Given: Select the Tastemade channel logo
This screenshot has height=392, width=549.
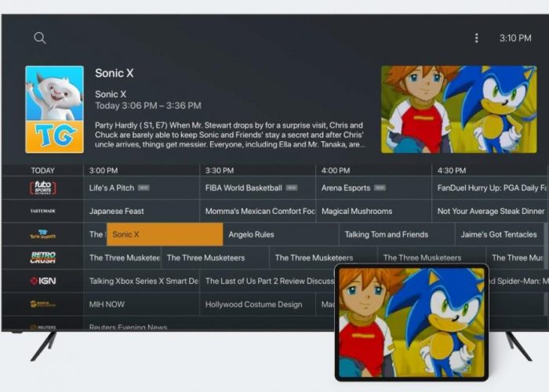Looking at the screenshot, I should coord(42,211).
